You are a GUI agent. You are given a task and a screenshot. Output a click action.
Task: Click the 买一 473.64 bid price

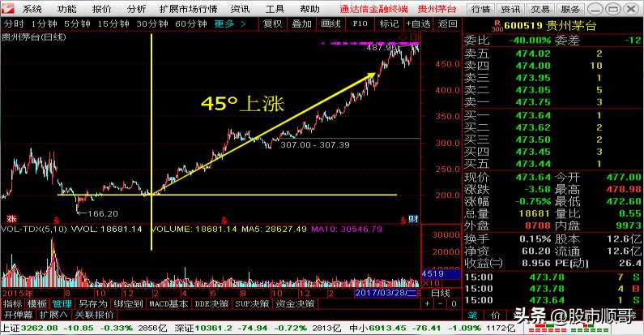point(533,115)
